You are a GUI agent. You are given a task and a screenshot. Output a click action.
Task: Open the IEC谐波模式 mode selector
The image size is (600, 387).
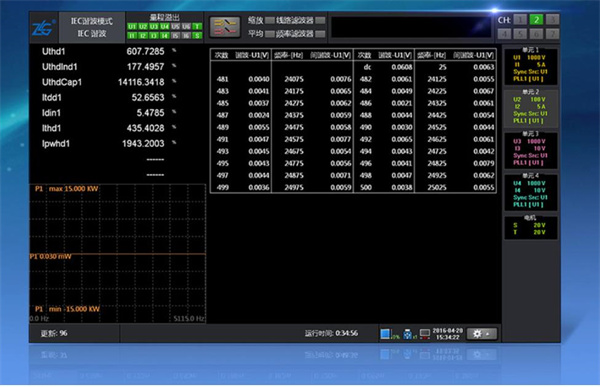(92, 27)
